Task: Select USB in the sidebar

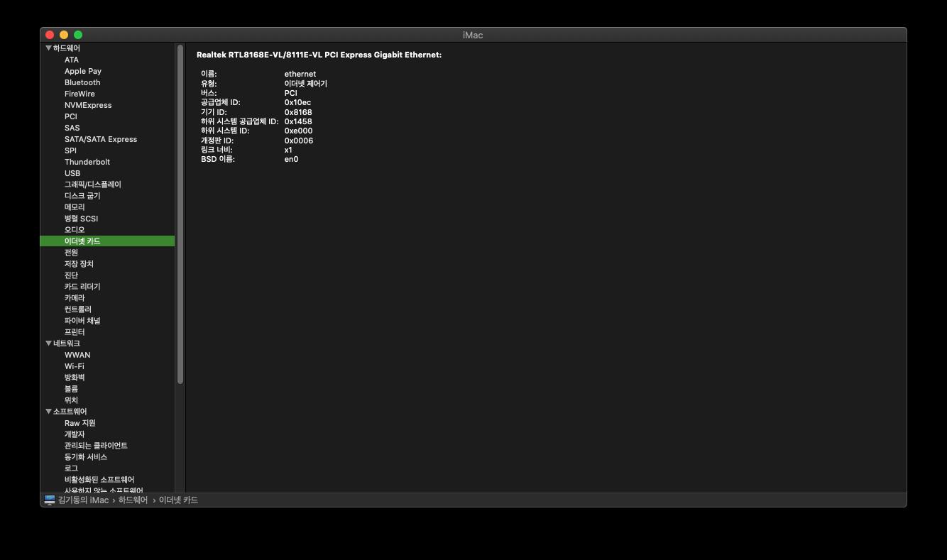Action: coord(72,173)
